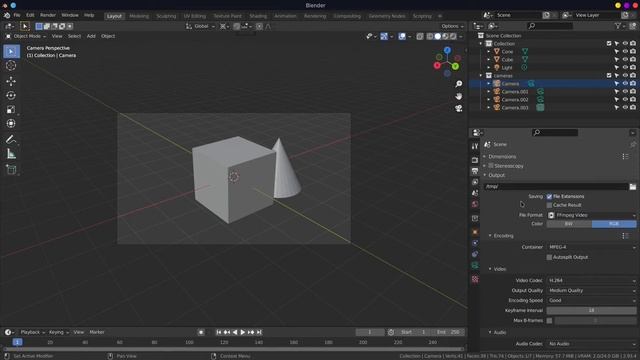Viewport: 640px width, 360px height.
Task: Select the Transform tool
Action: (x=11, y=123)
